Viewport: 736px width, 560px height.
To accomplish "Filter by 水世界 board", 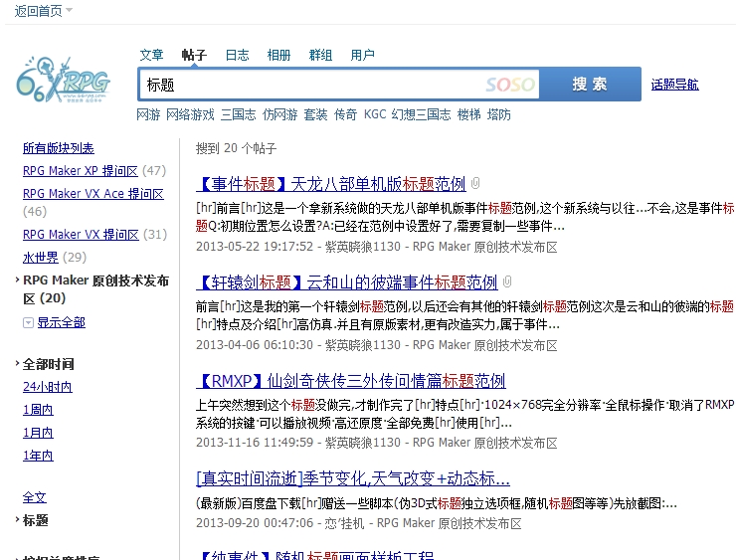I will 41,258.
